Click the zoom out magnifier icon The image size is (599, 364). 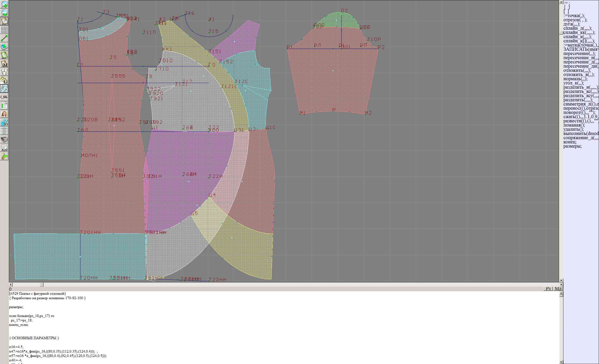(4, 13)
